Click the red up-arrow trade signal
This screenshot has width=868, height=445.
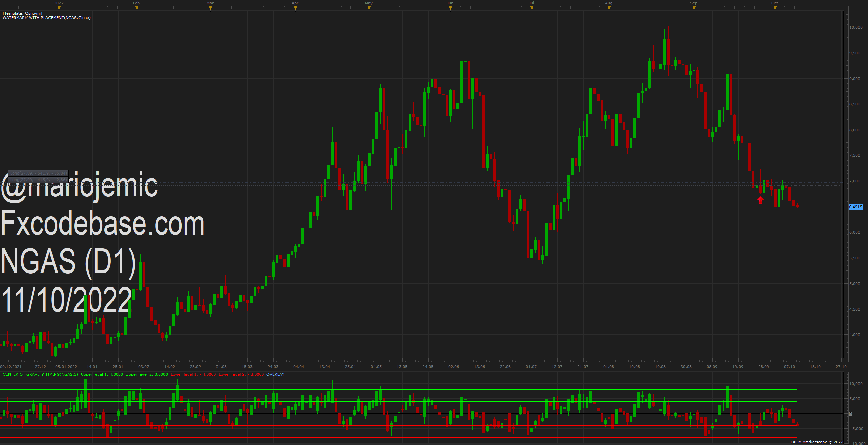pyautogui.click(x=760, y=200)
